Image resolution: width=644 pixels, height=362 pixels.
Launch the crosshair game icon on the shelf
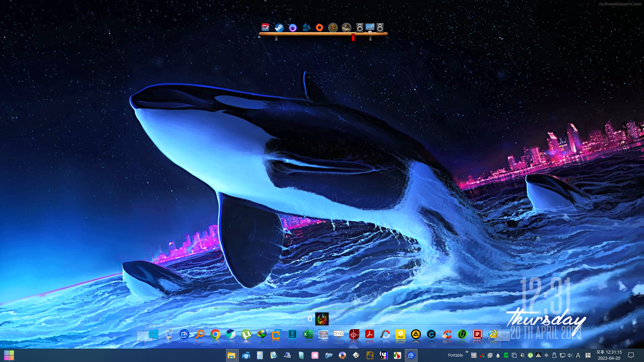(333, 27)
